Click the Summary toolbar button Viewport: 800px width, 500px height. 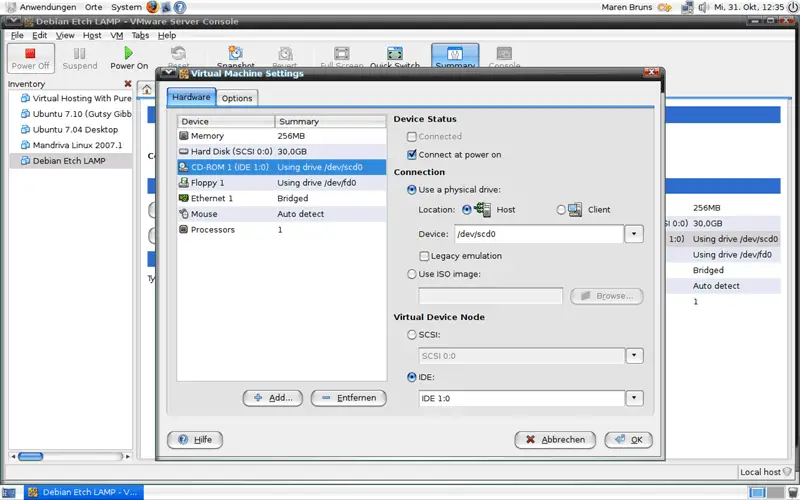pyautogui.click(x=455, y=56)
